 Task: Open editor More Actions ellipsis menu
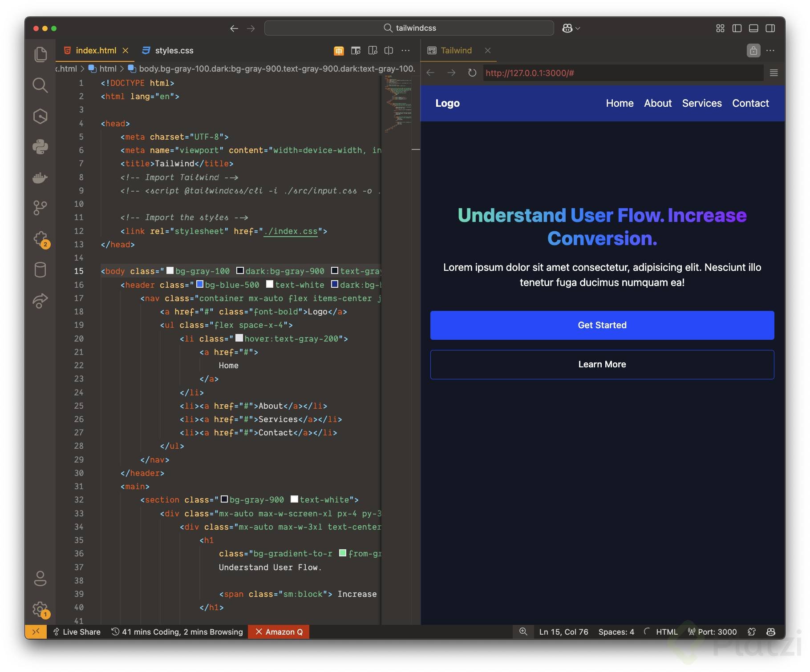click(405, 51)
